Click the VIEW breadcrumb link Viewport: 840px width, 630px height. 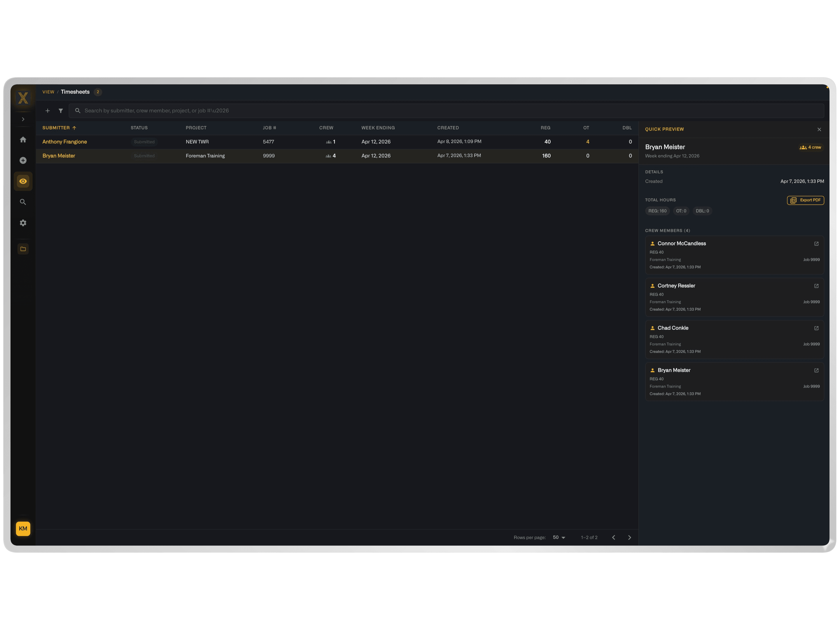pyautogui.click(x=48, y=92)
